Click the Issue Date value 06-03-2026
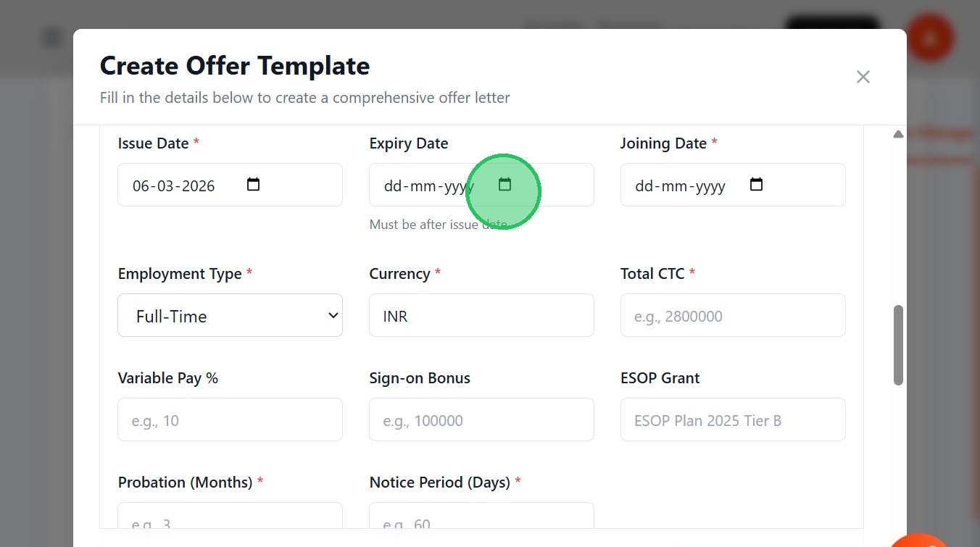The height and width of the screenshot is (547, 980). 174,186
